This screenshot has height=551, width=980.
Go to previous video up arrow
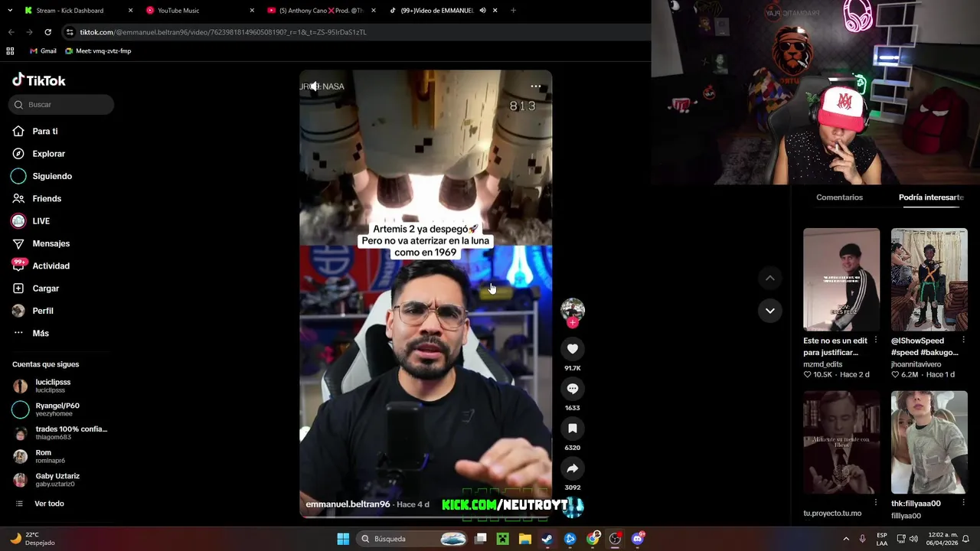[769, 279]
